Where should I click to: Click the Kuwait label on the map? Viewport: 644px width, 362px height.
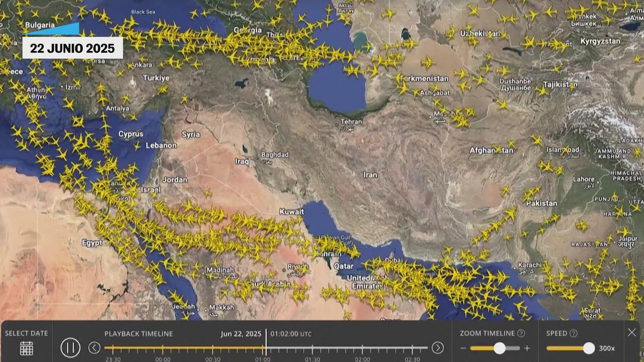[292, 212]
